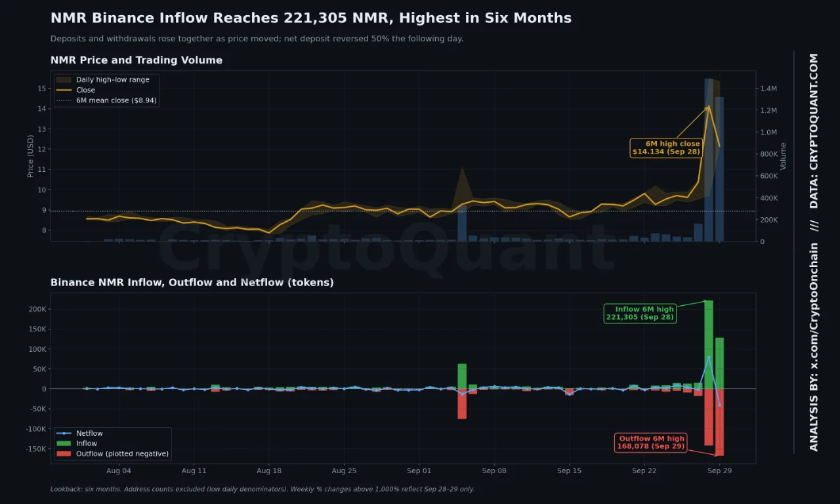Click the '6M high close $14.134 (Sep 28)' annotation
Image resolution: width=840 pixels, height=504 pixels.
666,148
